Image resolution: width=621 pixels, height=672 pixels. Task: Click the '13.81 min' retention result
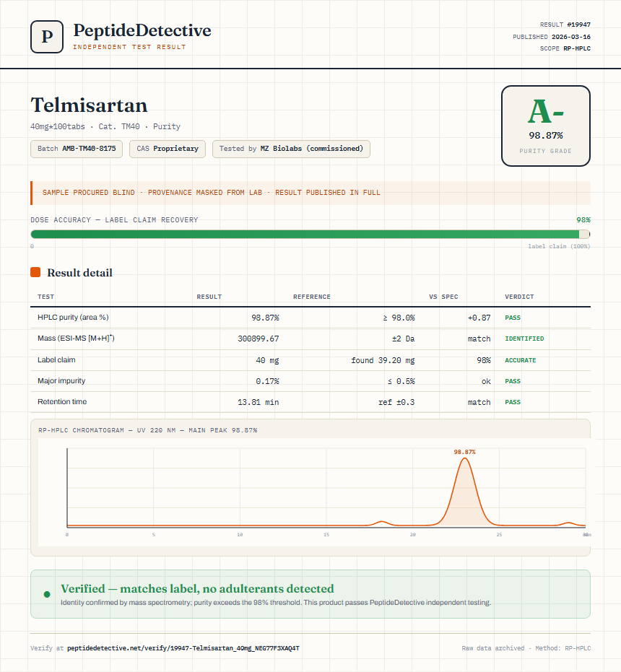coord(259,402)
